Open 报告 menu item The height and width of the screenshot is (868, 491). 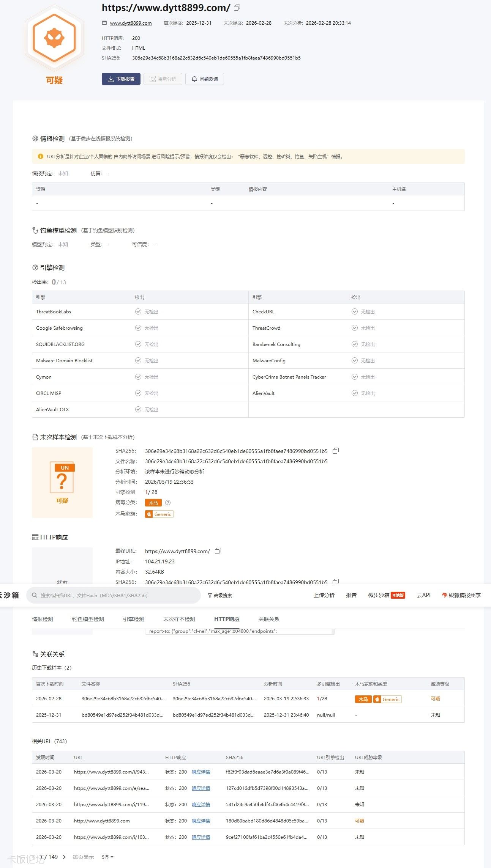coord(351,595)
